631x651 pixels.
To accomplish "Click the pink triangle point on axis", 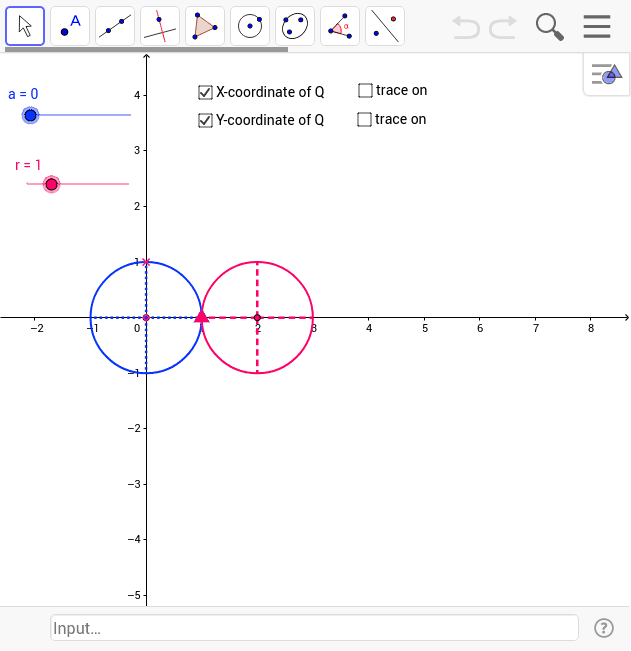I will pos(201,316).
